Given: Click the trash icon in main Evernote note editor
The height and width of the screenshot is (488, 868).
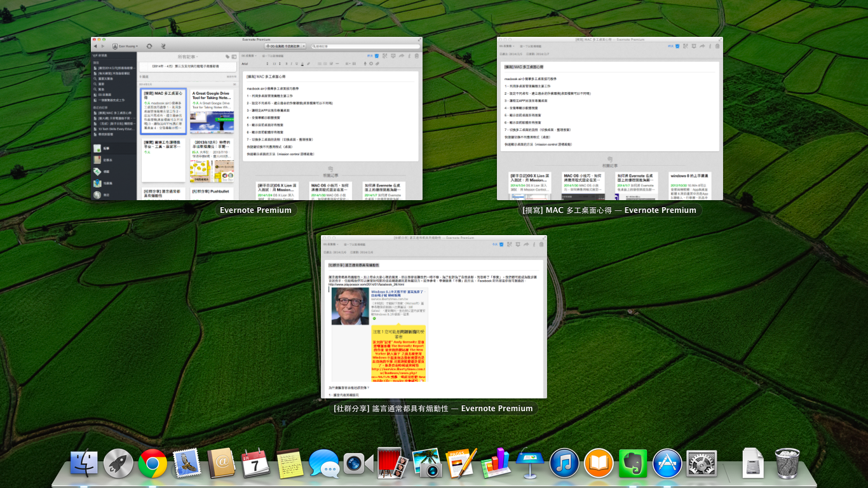Looking at the screenshot, I should coord(416,55).
